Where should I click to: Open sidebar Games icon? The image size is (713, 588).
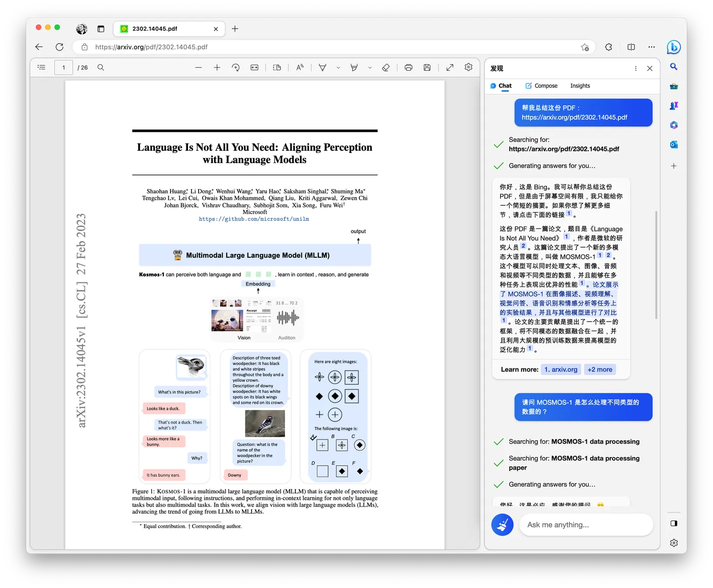(674, 106)
